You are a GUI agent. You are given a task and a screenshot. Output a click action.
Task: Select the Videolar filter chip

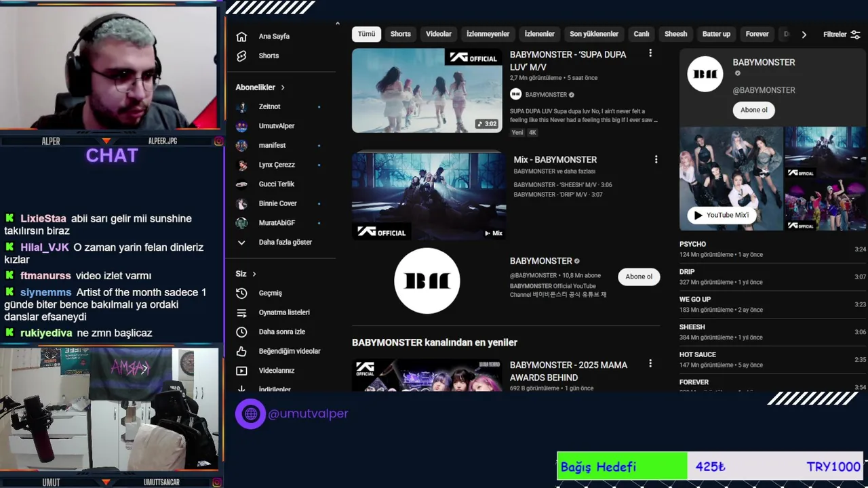(x=439, y=34)
